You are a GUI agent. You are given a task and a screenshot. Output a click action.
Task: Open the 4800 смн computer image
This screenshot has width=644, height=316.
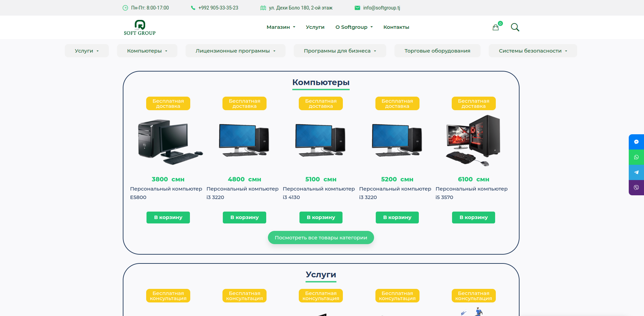pyautogui.click(x=245, y=140)
